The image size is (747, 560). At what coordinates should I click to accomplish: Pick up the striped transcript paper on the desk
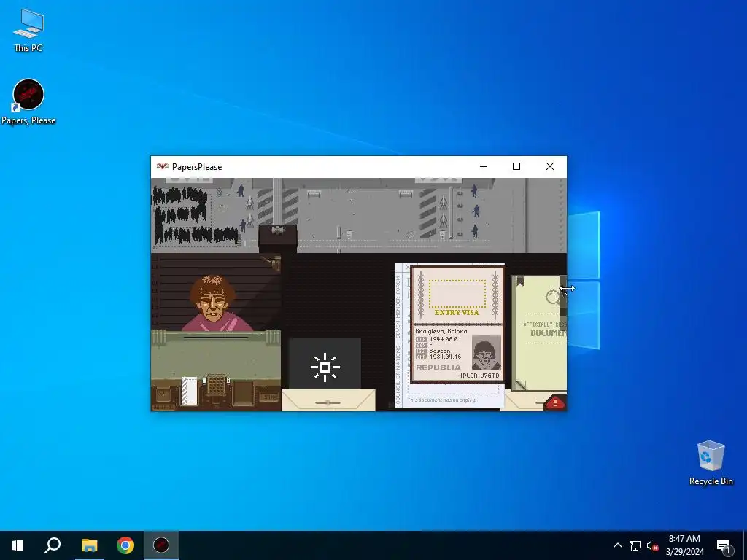189,391
